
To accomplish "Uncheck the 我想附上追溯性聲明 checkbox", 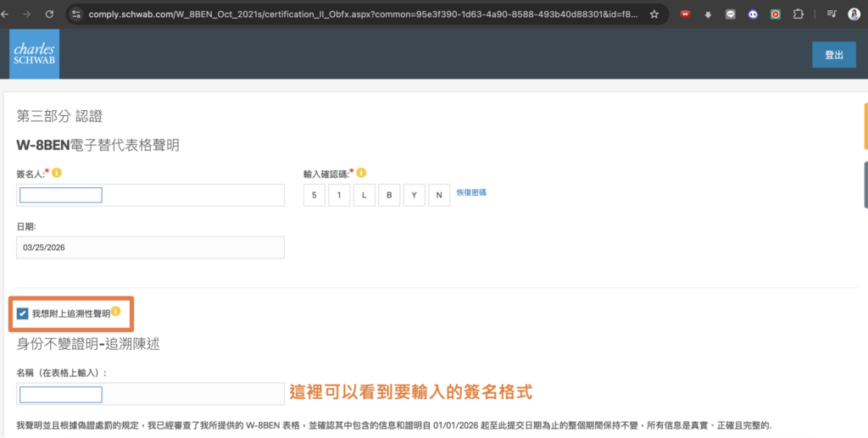I will (x=22, y=313).
